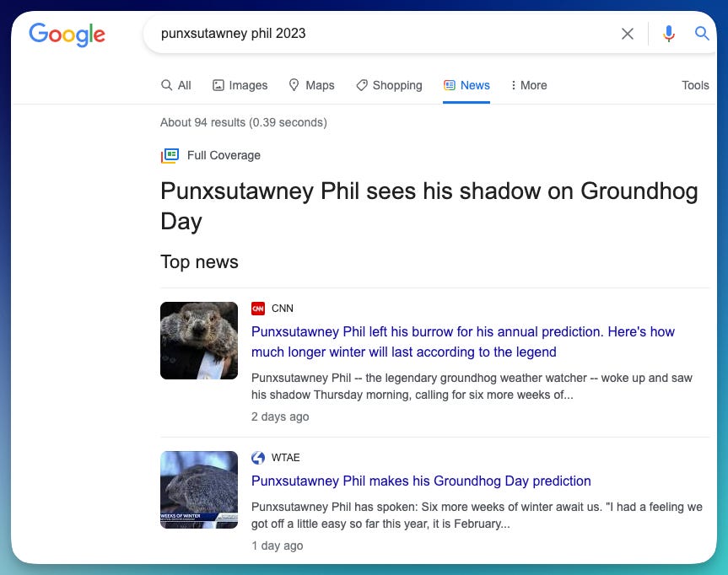Click the About 94 results text
Screen dimensions: 728x575
point(244,122)
